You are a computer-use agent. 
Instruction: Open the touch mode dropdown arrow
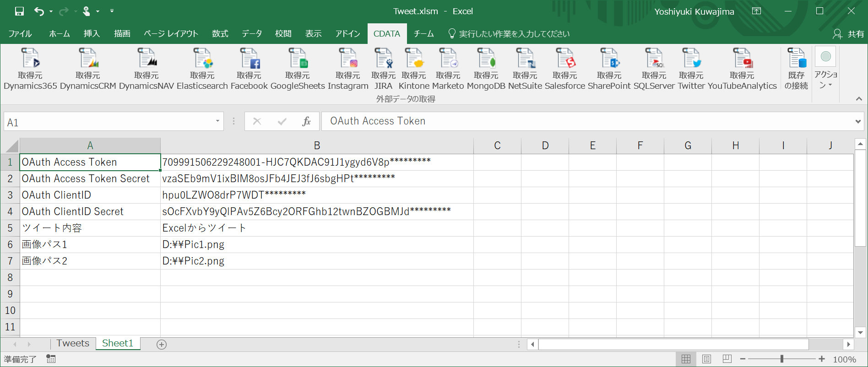point(98,11)
